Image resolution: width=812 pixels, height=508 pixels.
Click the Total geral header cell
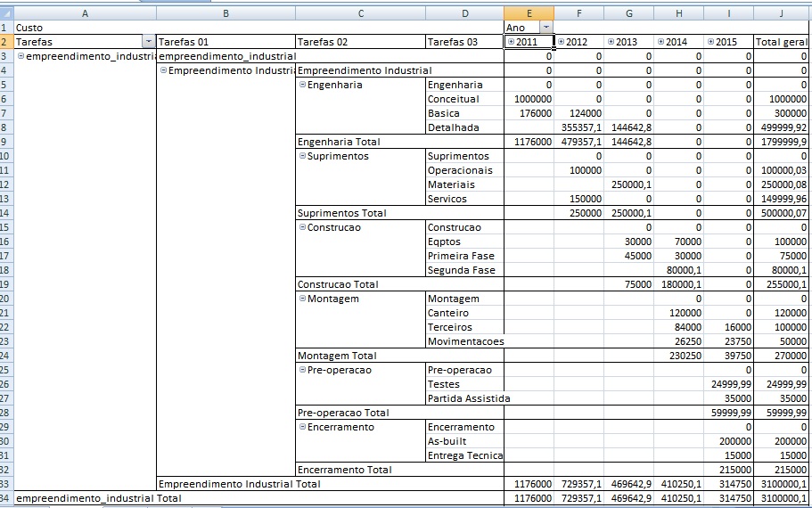click(782, 41)
